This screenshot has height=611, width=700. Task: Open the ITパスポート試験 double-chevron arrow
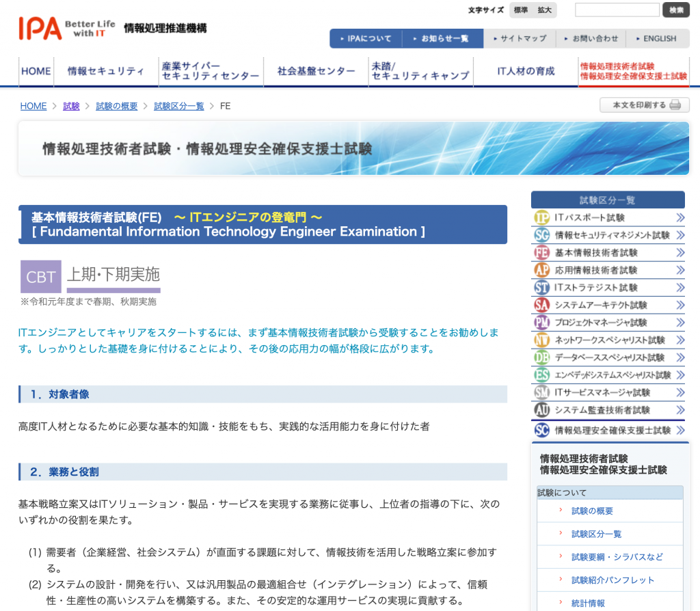click(680, 218)
